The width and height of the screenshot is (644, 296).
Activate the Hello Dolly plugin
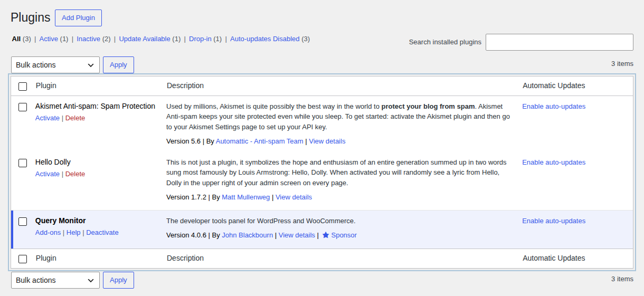pos(48,174)
